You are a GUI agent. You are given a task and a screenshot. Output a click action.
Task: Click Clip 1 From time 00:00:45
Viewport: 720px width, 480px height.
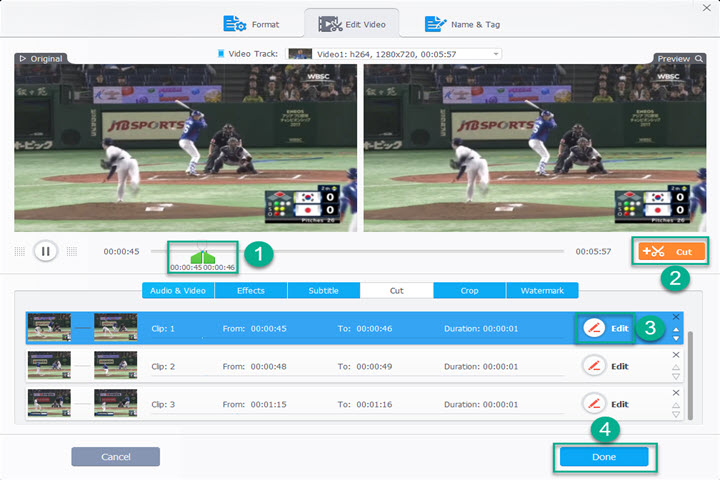tap(269, 328)
